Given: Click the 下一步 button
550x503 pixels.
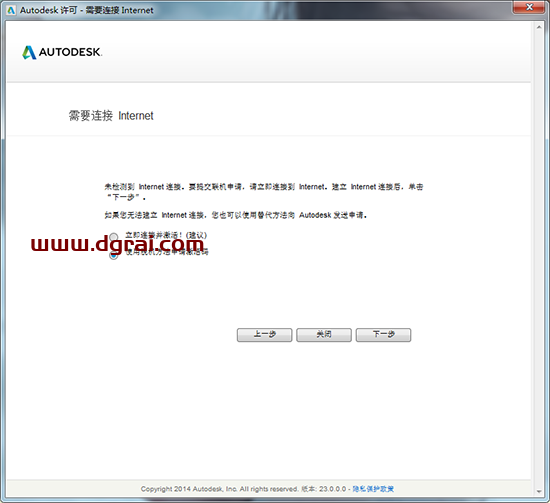Looking at the screenshot, I should coord(383,335).
